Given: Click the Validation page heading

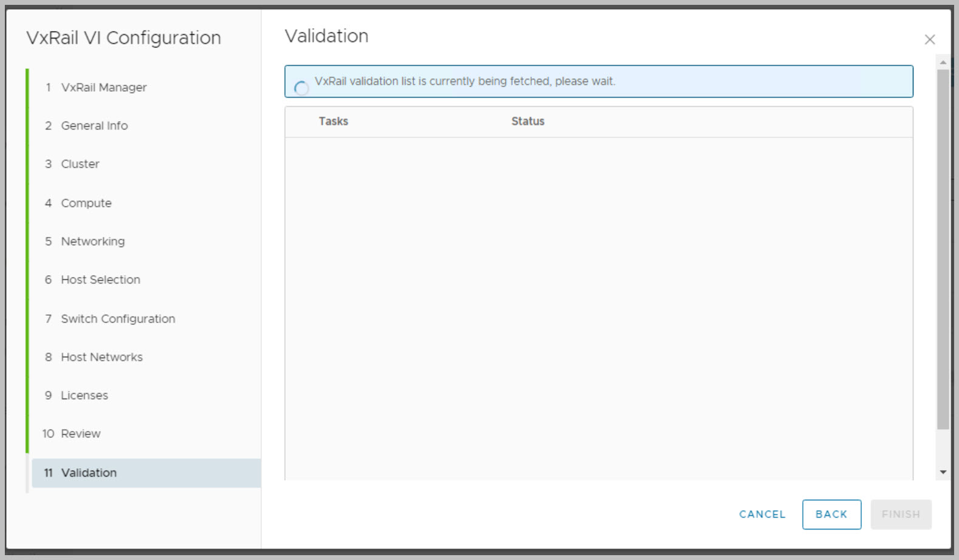Looking at the screenshot, I should click(326, 36).
